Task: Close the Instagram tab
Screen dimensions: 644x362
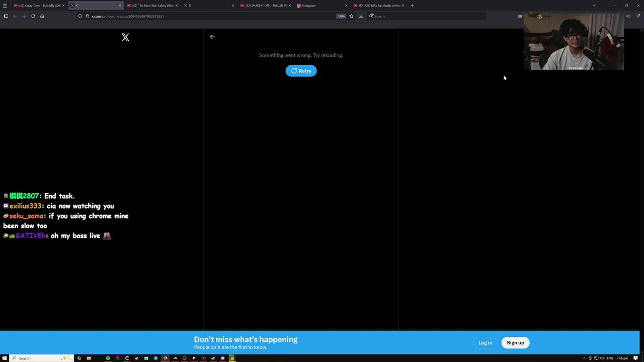Action: (346, 6)
